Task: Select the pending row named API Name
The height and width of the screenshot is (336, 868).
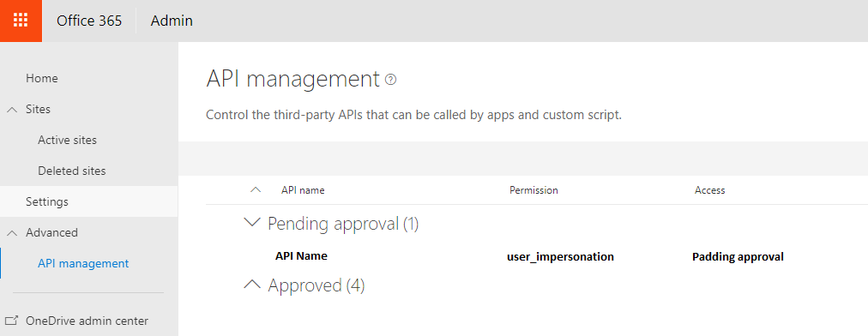Action: coord(301,256)
